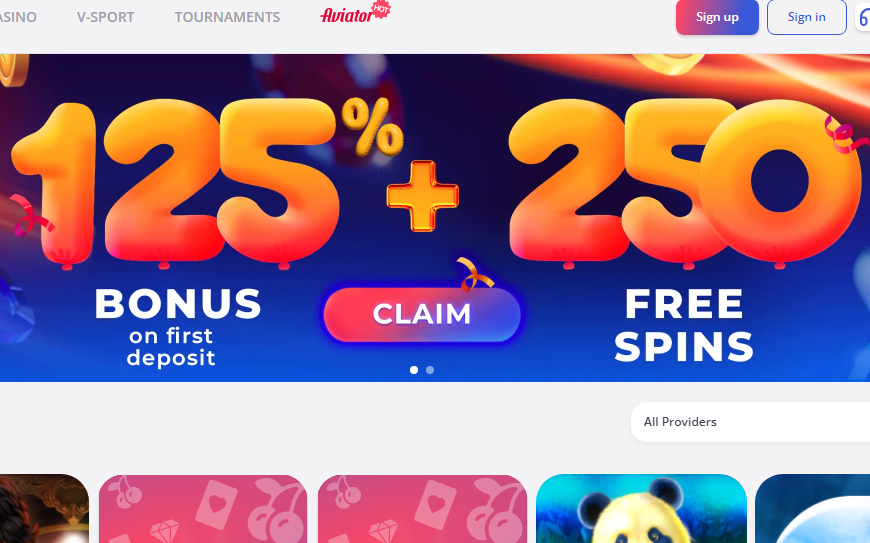Click the FREE SPINS banner text
The width and height of the screenshot is (870, 543).
click(684, 325)
